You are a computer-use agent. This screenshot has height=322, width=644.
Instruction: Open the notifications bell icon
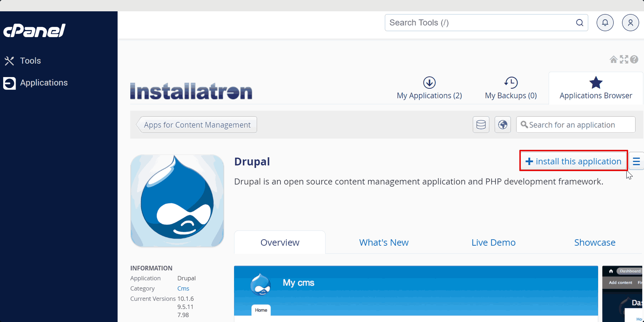[x=605, y=22]
